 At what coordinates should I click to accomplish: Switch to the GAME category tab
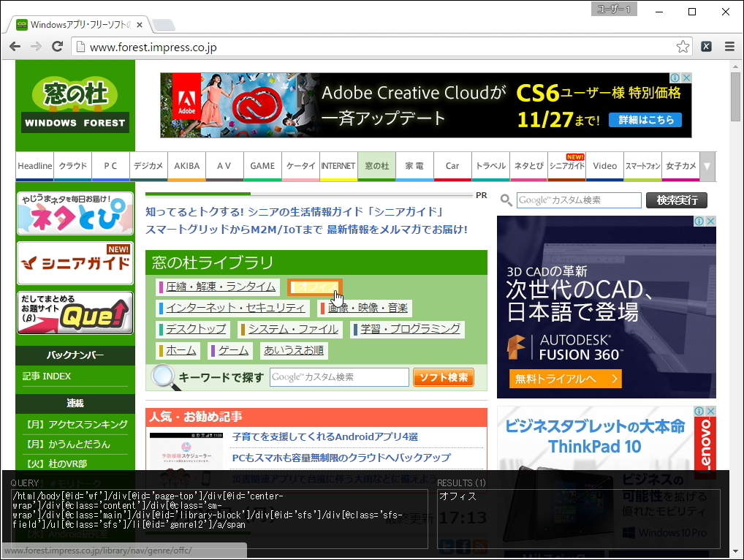pyautogui.click(x=262, y=166)
